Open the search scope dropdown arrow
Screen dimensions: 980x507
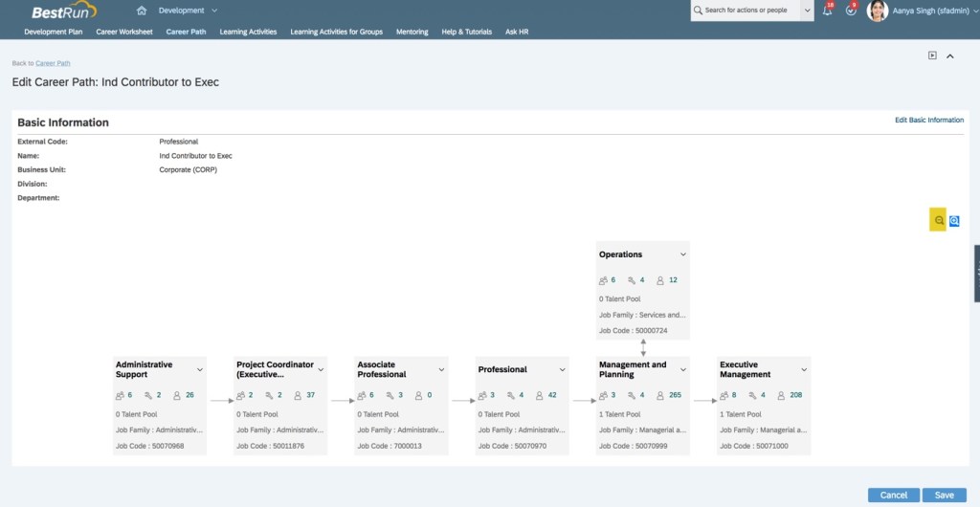(808, 11)
